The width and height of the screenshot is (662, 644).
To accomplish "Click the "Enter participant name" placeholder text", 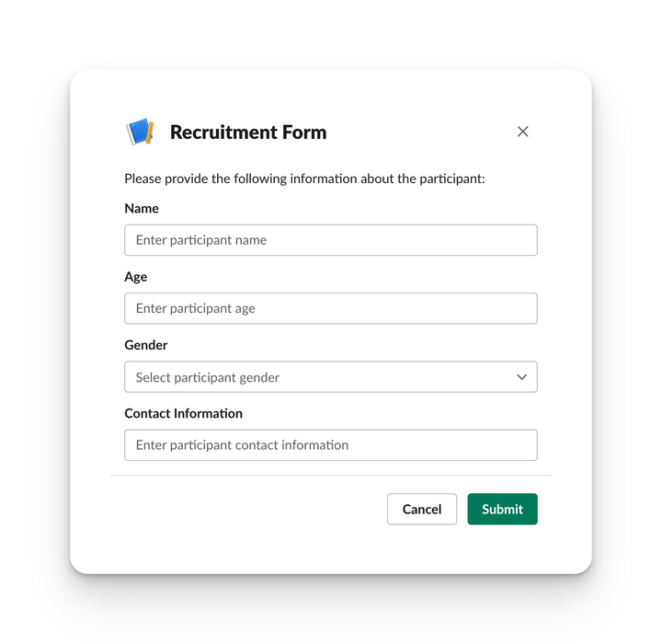I will [201, 240].
